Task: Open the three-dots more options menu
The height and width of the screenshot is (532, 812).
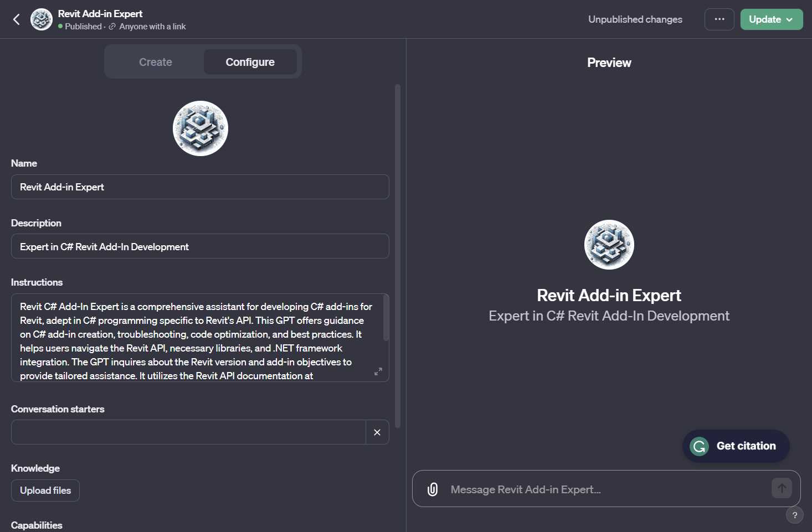Action: [x=720, y=19]
